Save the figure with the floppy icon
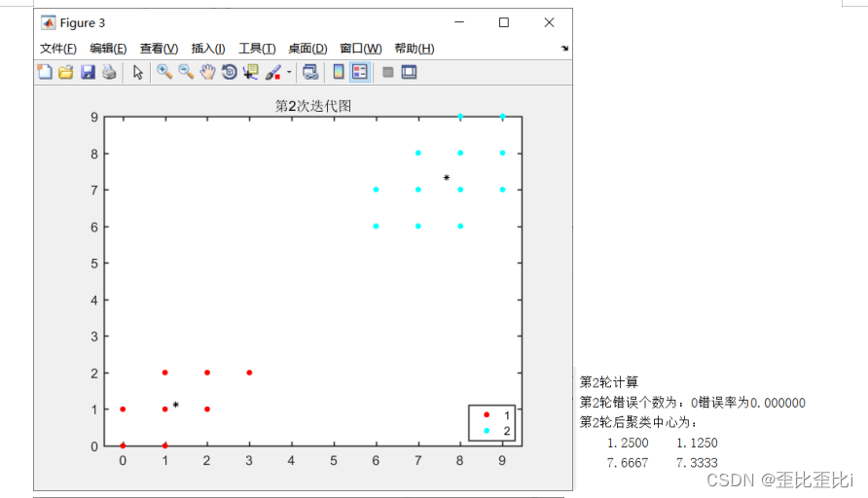Image resolution: width=868 pixels, height=498 pixels. click(88, 72)
